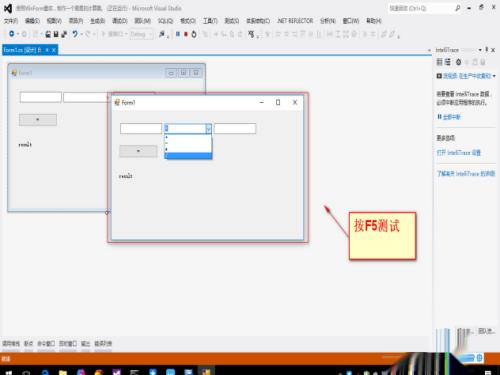Open the IntelliTrace settings gear icon
Screen dimensions: 500x375
[459, 62]
